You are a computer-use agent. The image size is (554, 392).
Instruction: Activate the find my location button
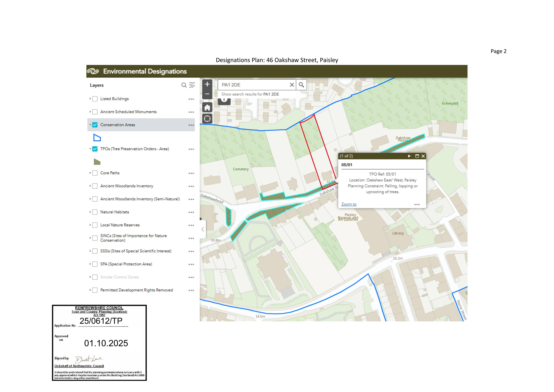[x=207, y=119]
